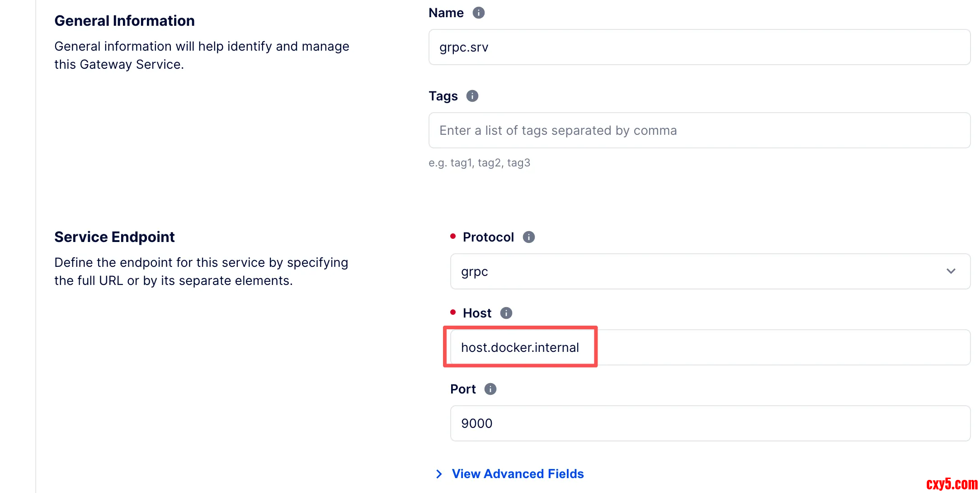This screenshot has height=493, width=980.
Task: Click the cxy5.com watermark link
Action: pyautogui.click(x=951, y=484)
